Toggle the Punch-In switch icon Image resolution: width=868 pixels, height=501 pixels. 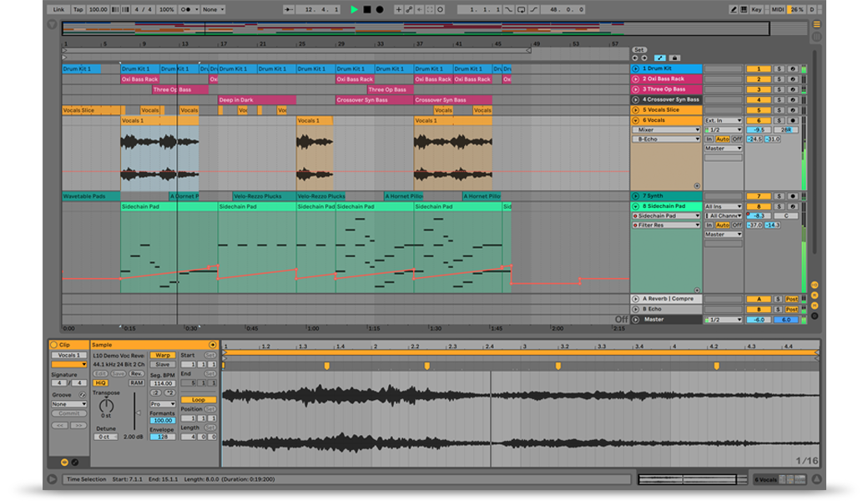pyautogui.click(x=508, y=9)
